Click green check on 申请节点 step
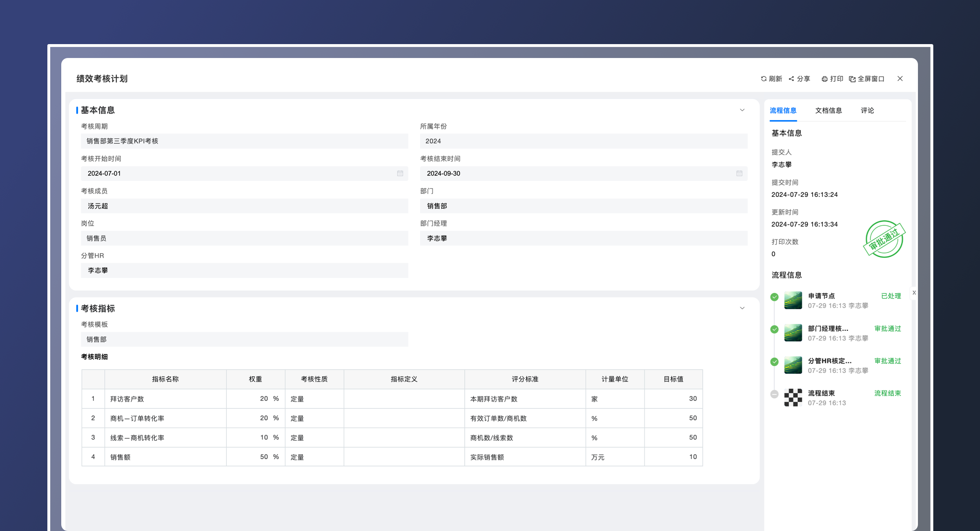Image resolution: width=980 pixels, height=531 pixels. pos(774,297)
